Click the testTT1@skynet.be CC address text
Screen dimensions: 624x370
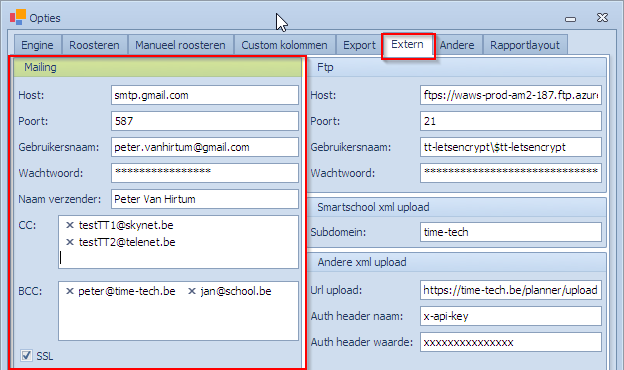coord(126,225)
